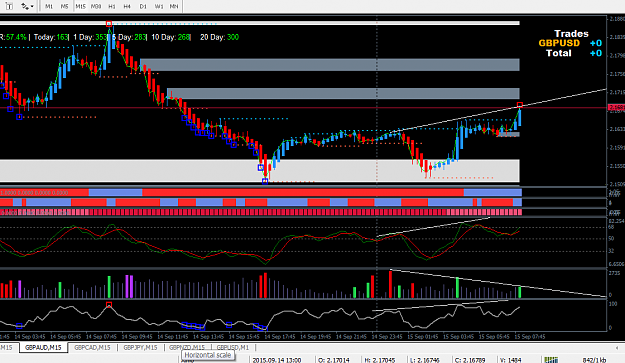Select the lower gray supply zone rectangle
The height and width of the screenshot is (363, 625).
(343, 93)
